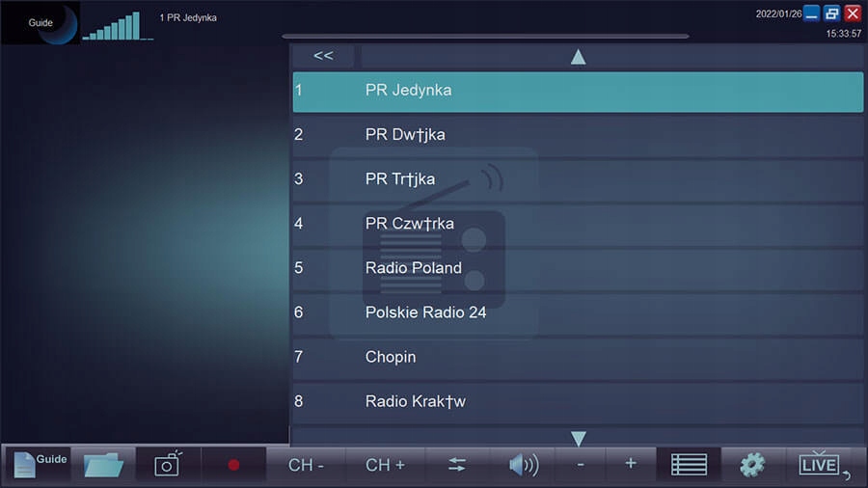Mute audio using the speaker icon
Image resolution: width=868 pixels, height=488 pixels.
(x=524, y=465)
